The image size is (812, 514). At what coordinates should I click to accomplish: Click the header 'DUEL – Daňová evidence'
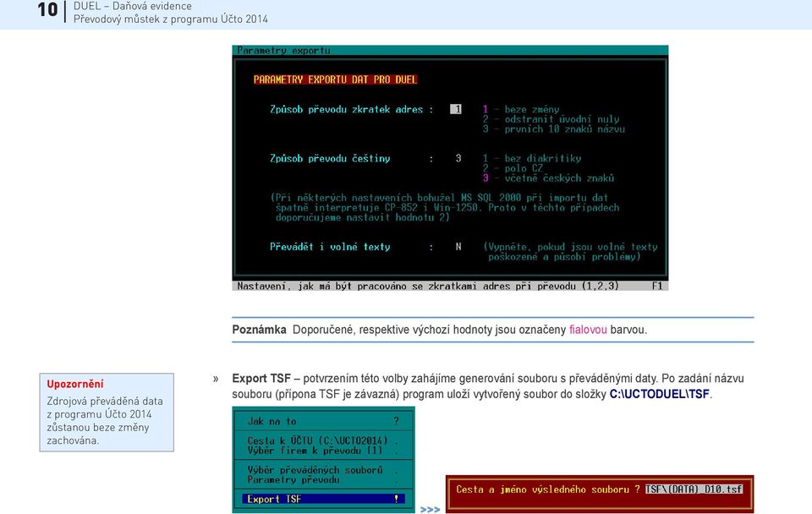point(133,6)
